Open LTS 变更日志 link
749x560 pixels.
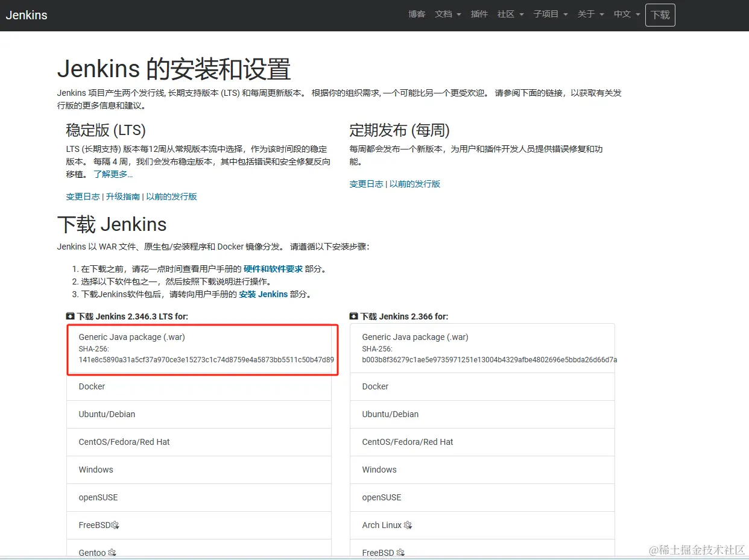coord(83,197)
